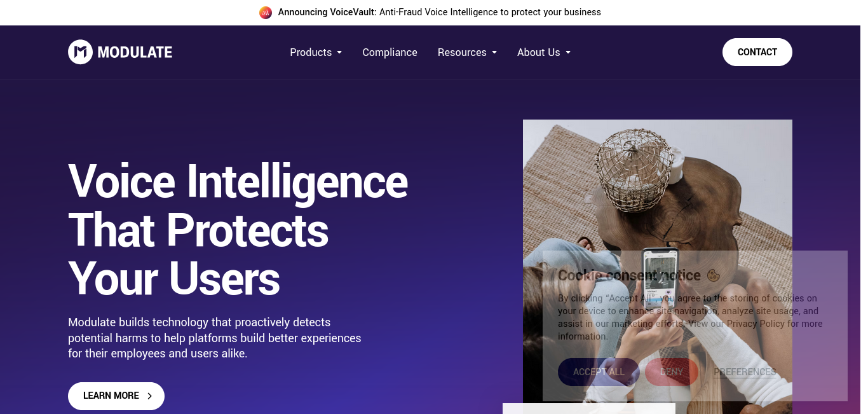Image resolution: width=868 pixels, height=414 pixels.
Task: Click the CONTACT button
Action: point(757,52)
